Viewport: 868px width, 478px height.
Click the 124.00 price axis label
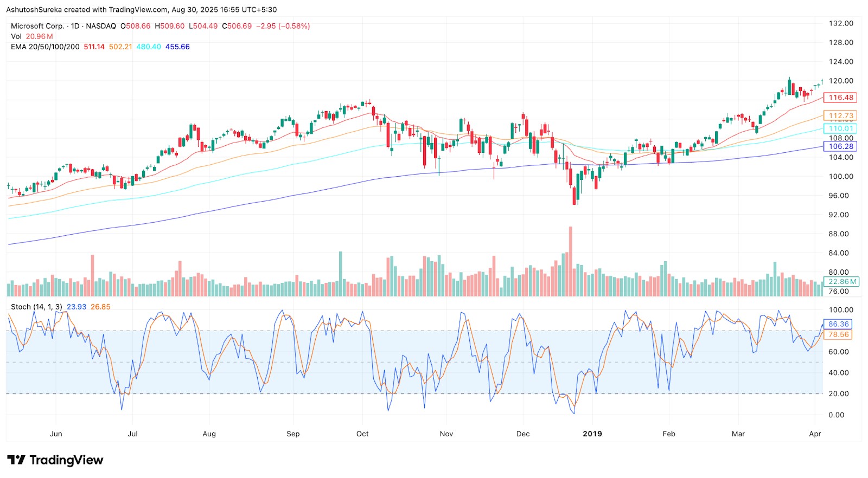tap(841, 62)
